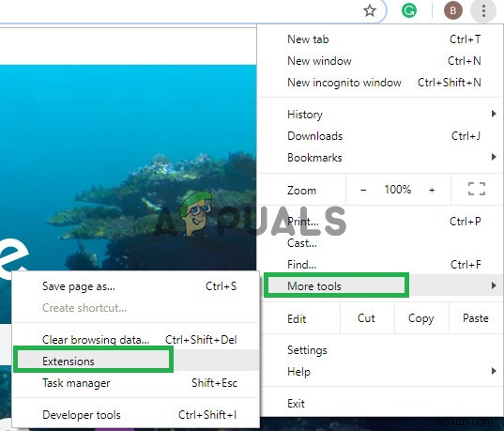Select Find... in the menu
The height and width of the screenshot is (431, 504).
point(380,265)
